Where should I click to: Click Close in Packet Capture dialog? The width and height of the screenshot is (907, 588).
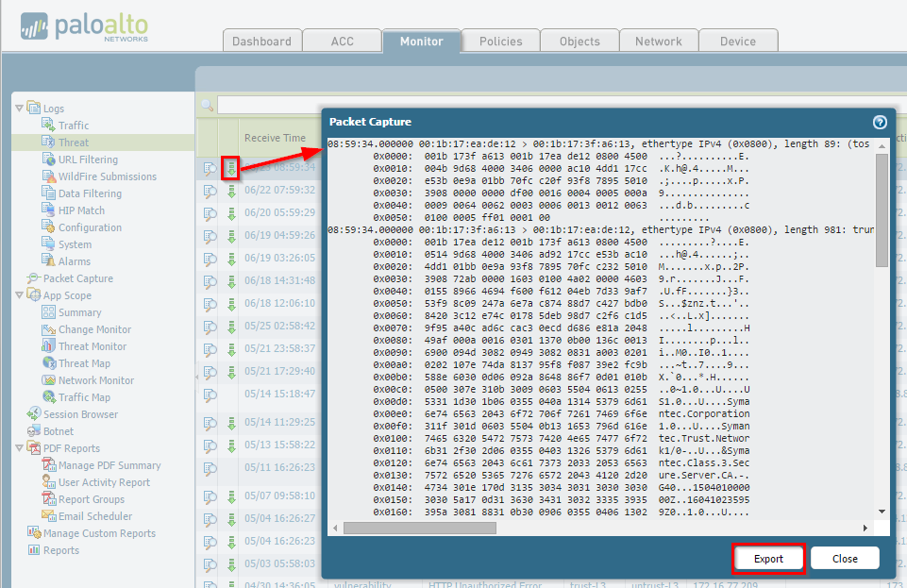(x=845, y=559)
